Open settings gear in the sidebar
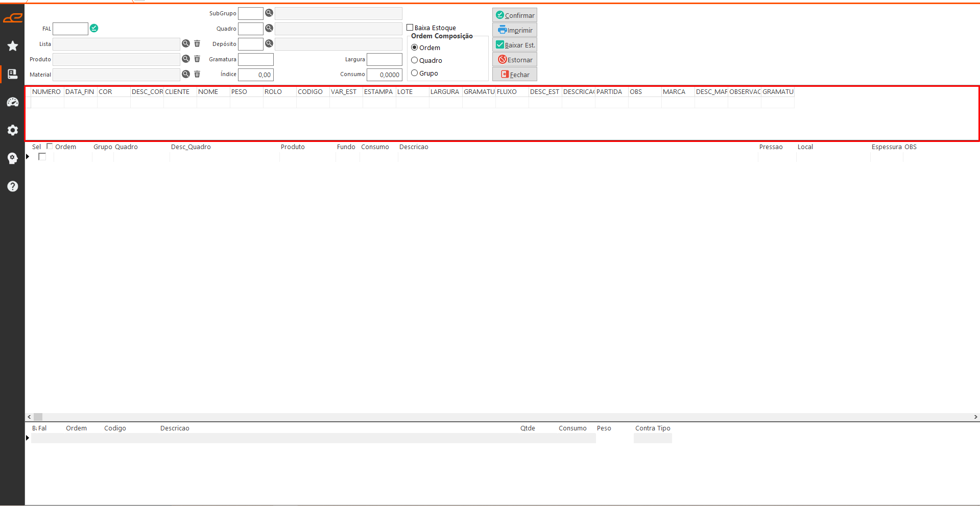Viewport: 980px width, 506px height. click(x=13, y=130)
